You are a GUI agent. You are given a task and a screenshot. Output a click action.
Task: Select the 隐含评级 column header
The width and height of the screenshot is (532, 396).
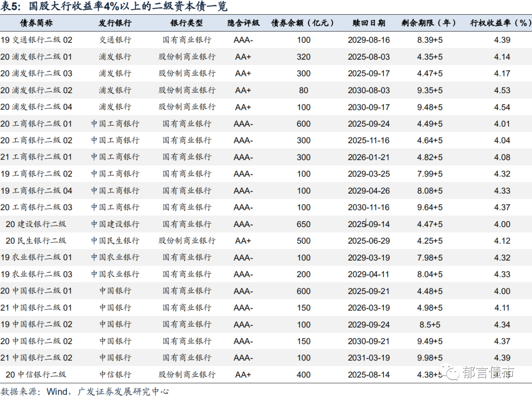(243, 23)
